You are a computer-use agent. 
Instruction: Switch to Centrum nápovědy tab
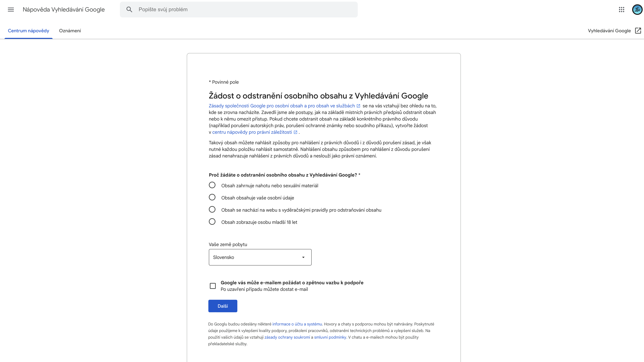pos(28,31)
